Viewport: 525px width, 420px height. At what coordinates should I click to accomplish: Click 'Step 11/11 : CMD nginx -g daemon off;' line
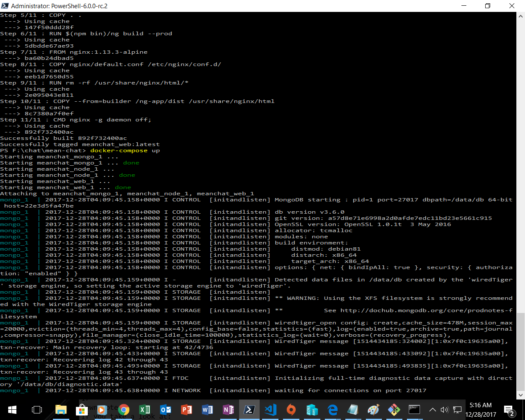point(76,120)
